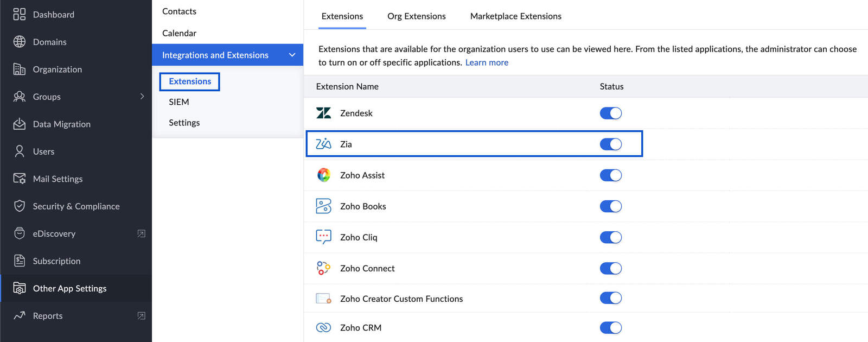Disable the Zendesk extension toggle
The image size is (868, 342).
click(611, 113)
